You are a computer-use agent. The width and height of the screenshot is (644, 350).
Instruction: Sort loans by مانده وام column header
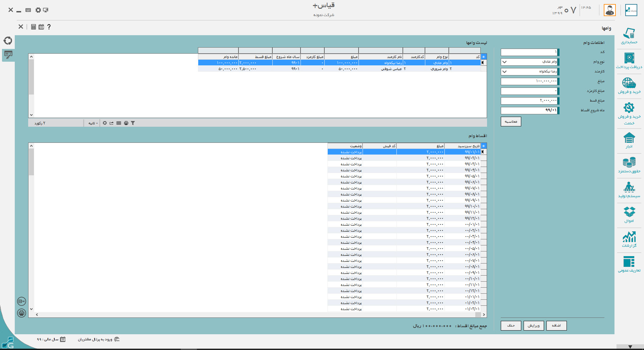click(218, 57)
